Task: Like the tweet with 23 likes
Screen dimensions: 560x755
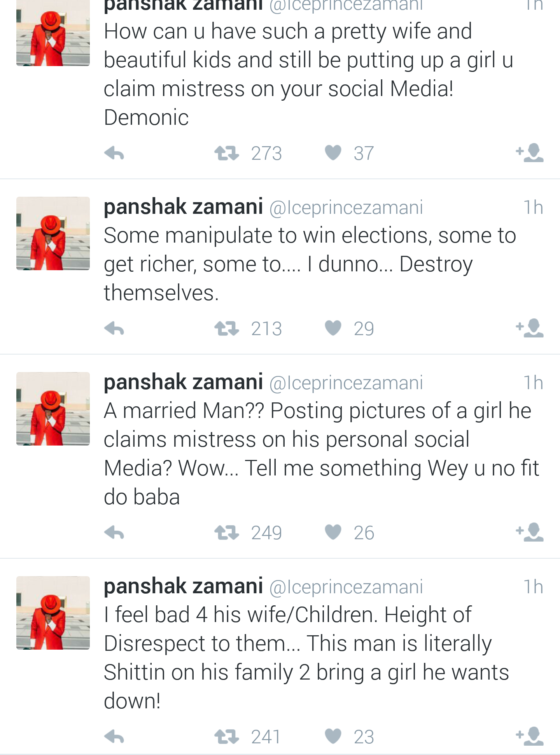Action: tap(333, 736)
